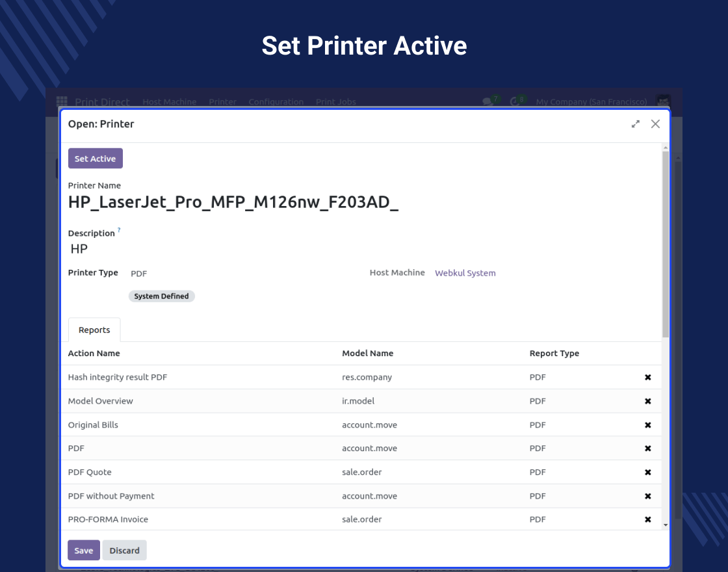Save the printer changes
The width and height of the screenshot is (728, 572).
(83, 550)
